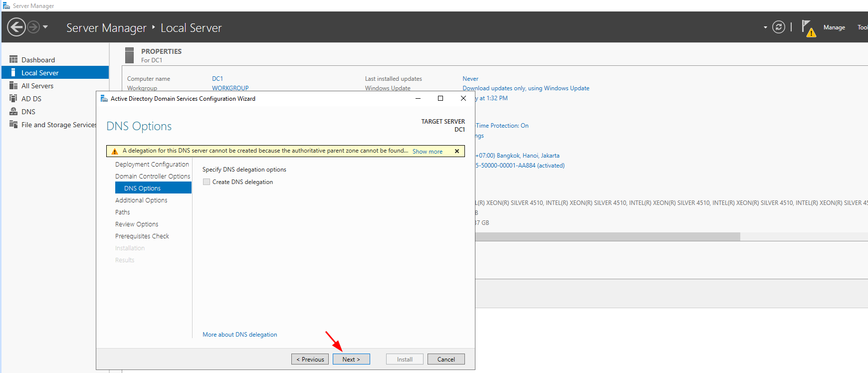Click the Next button
The image size is (868, 373).
click(x=351, y=359)
